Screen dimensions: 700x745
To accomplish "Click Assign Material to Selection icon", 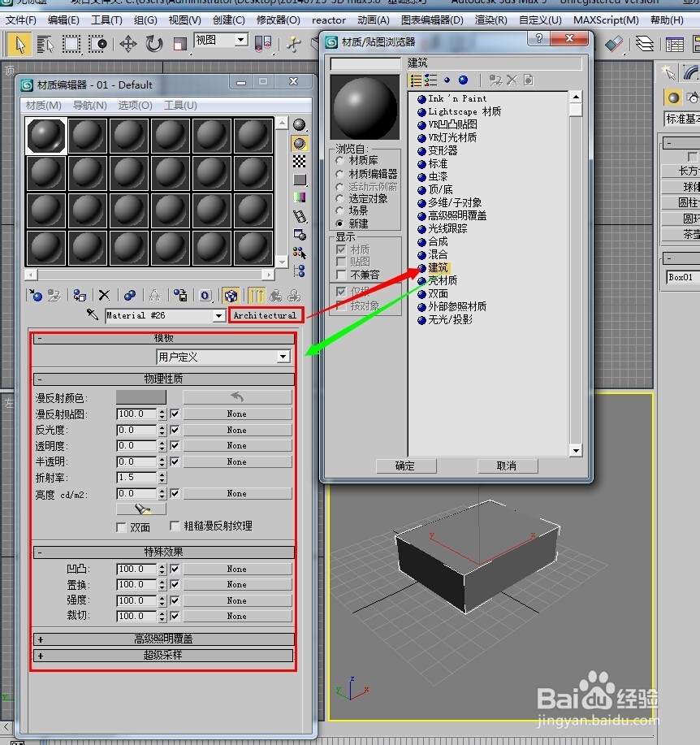I will [x=80, y=296].
